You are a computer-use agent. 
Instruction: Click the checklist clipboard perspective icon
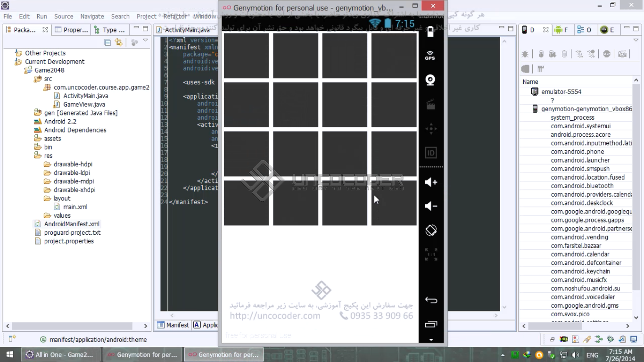[622, 339]
